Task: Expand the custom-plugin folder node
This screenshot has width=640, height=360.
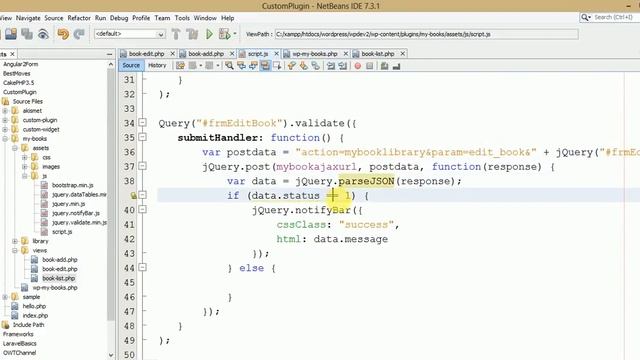Action: click(5, 120)
